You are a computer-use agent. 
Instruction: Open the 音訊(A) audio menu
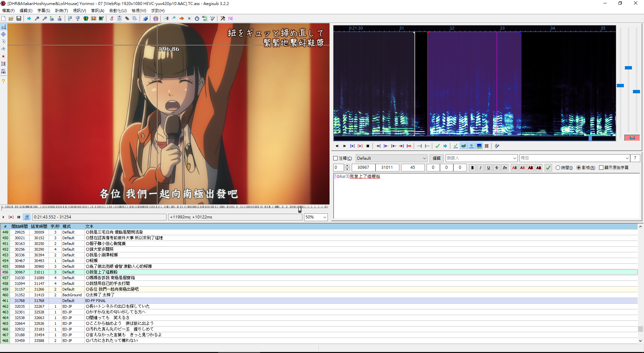(98, 11)
